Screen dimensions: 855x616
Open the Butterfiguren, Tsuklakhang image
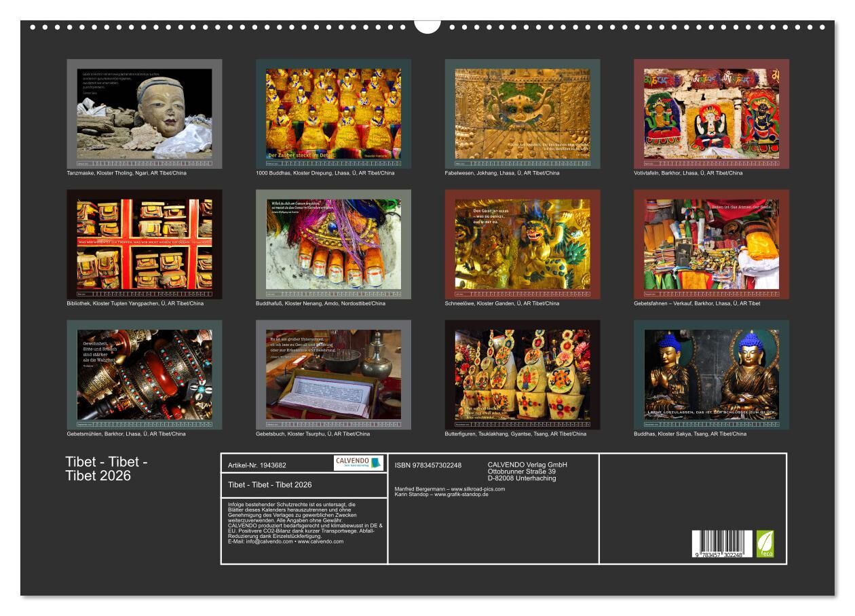click(x=522, y=374)
